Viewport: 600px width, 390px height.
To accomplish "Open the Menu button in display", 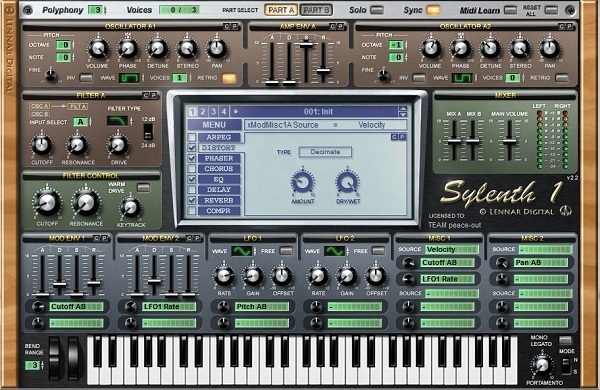I will 214,125.
